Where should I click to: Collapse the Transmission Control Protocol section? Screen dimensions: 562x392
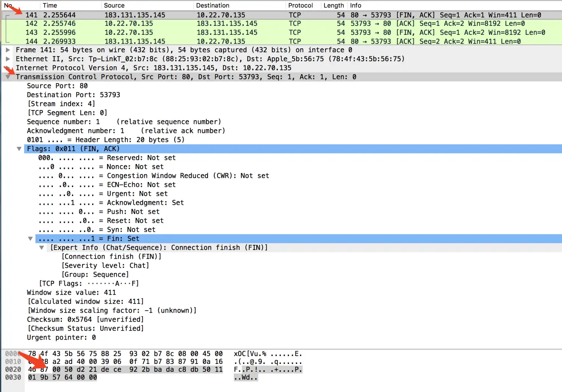pos(8,77)
